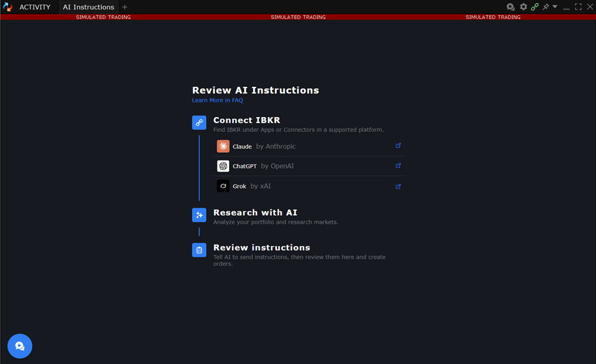The height and width of the screenshot is (364, 596).
Task: Open the settings gear icon
Action: (523, 7)
